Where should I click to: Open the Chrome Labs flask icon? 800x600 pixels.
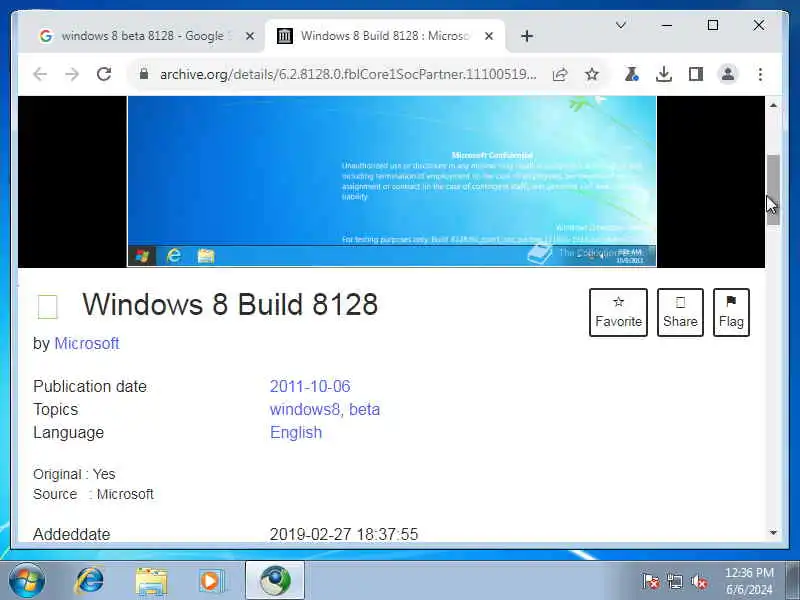point(632,74)
